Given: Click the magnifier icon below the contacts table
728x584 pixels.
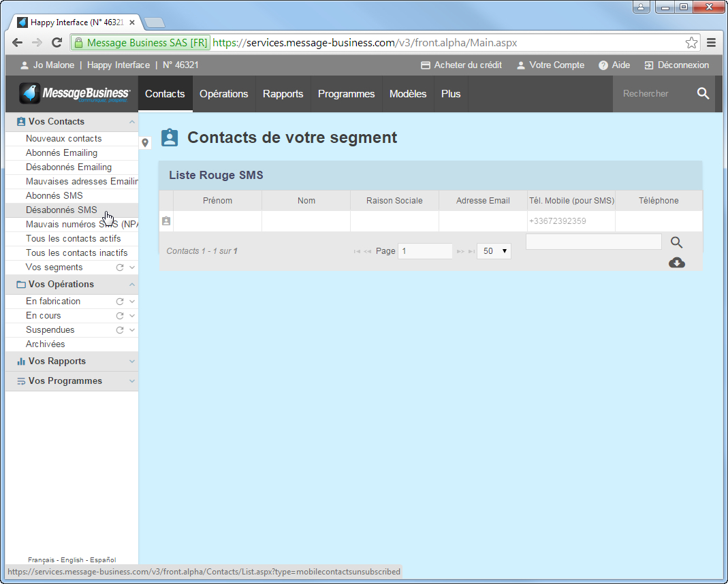Looking at the screenshot, I should click(676, 242).
